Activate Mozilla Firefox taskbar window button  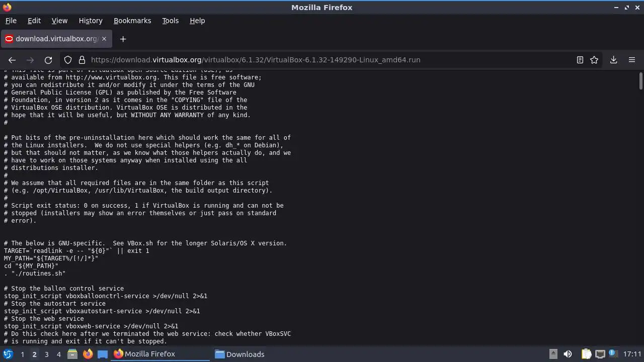(160, 354)
